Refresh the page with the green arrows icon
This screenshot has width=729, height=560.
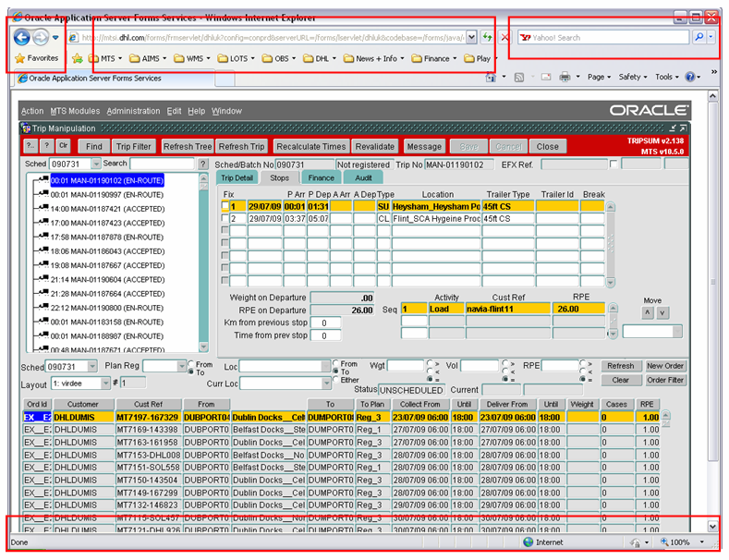coord(487,37)
